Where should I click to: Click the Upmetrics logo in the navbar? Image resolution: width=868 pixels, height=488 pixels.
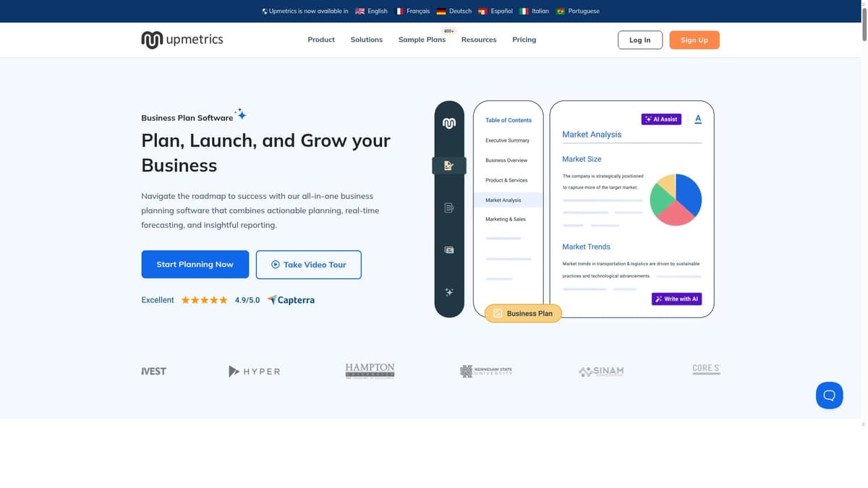[182, 39]
